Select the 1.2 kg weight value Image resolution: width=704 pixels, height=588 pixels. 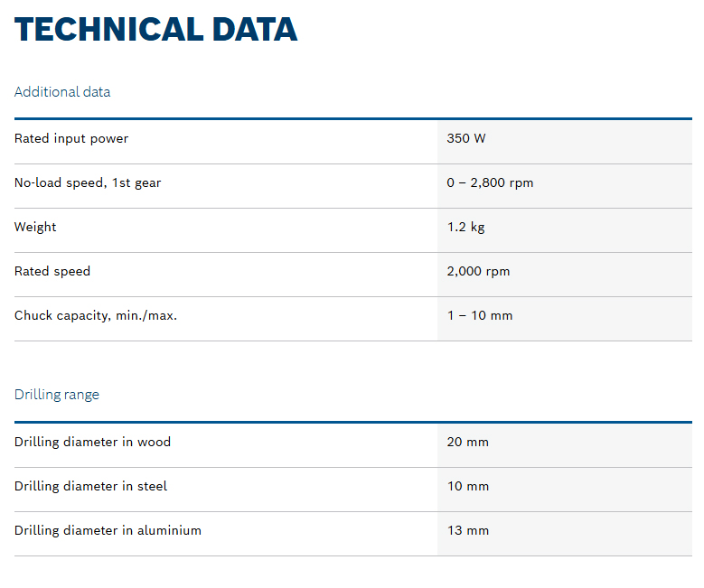(x=465, y=228)
